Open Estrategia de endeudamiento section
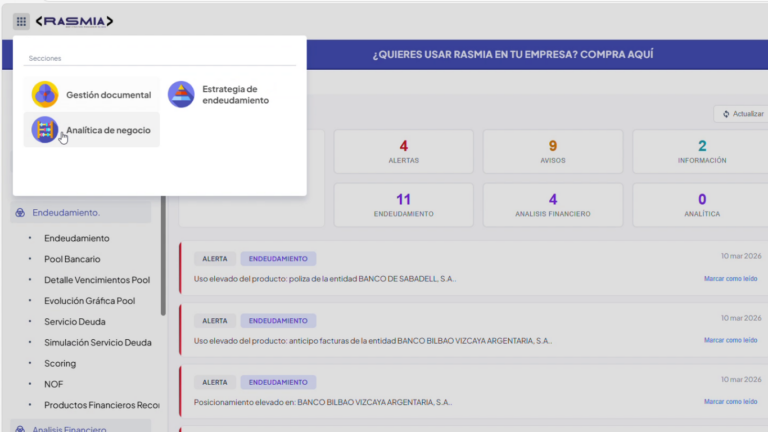The image size is (768, 432). tap(228, 95)
